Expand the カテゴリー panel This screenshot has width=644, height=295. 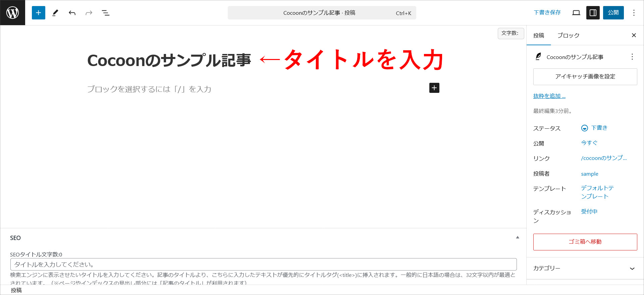coord(585,268)
